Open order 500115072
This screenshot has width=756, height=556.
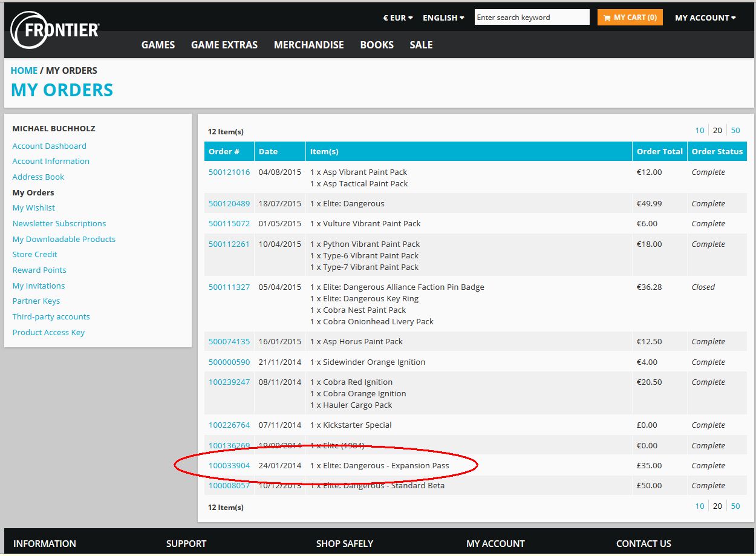pyautogui.click(x=229, y=223)
